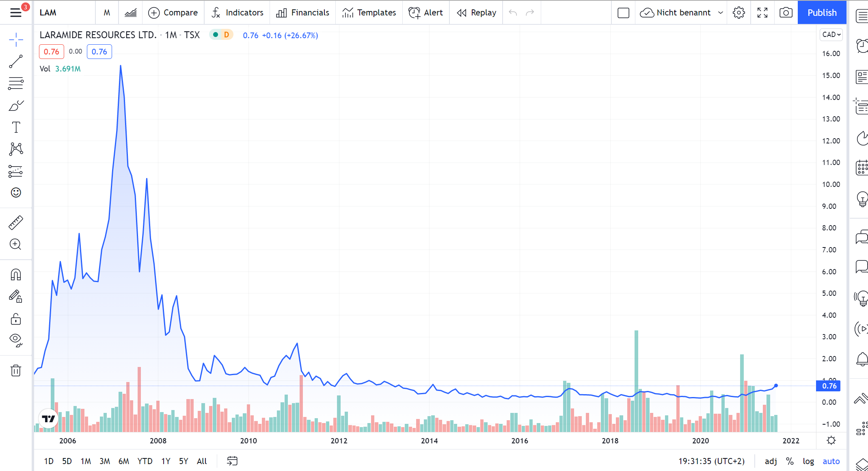
Task: Select the trend line drawing tool
Action: [x=16, y=62]
